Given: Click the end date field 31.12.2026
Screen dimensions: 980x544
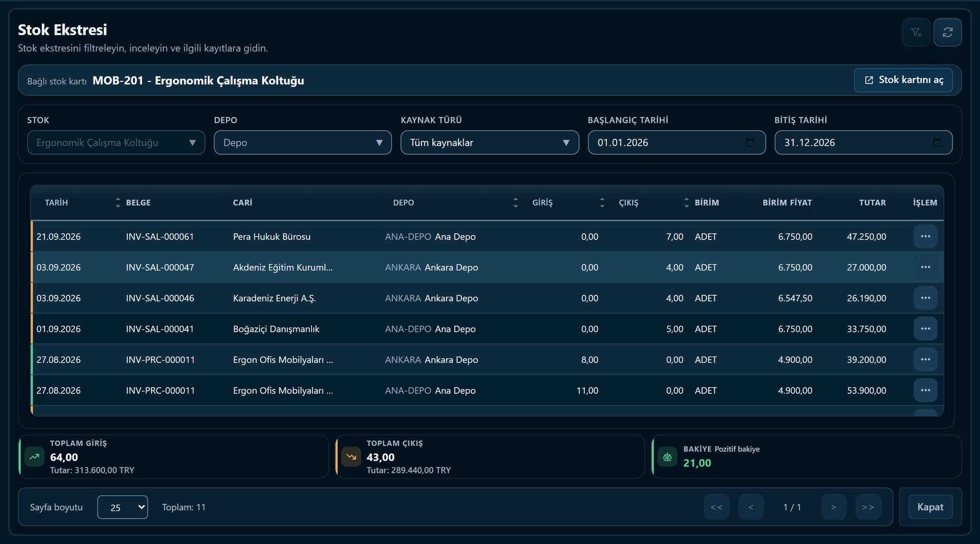Looking at the screenshot, I should click(x=863, y=142).
